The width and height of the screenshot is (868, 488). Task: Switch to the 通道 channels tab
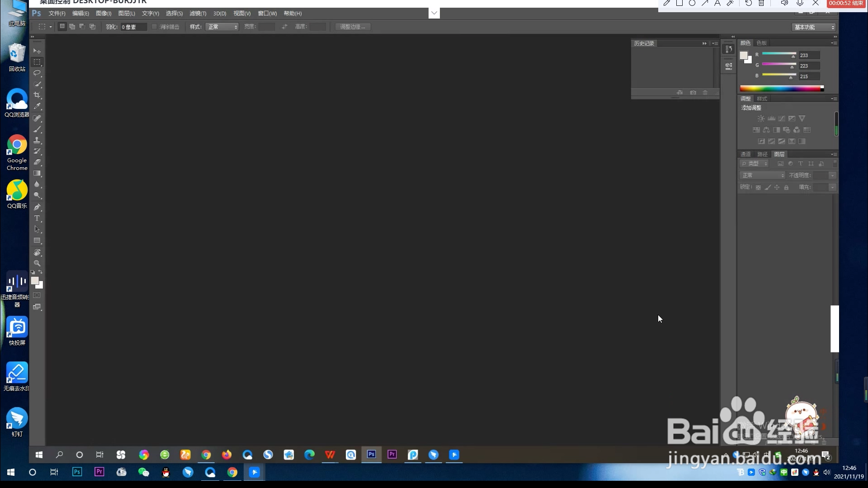(x=745, y=154)
